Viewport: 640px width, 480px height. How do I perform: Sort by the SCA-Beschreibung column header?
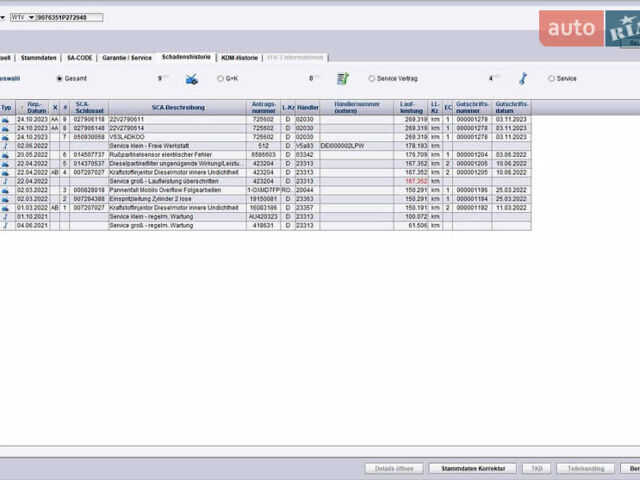coord(178,108)
